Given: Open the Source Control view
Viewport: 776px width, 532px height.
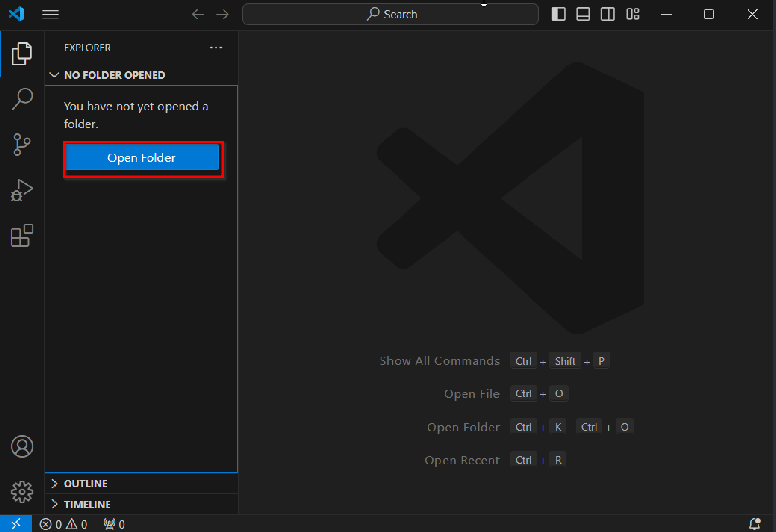Looking at the screenshot, I should (22, 145).
